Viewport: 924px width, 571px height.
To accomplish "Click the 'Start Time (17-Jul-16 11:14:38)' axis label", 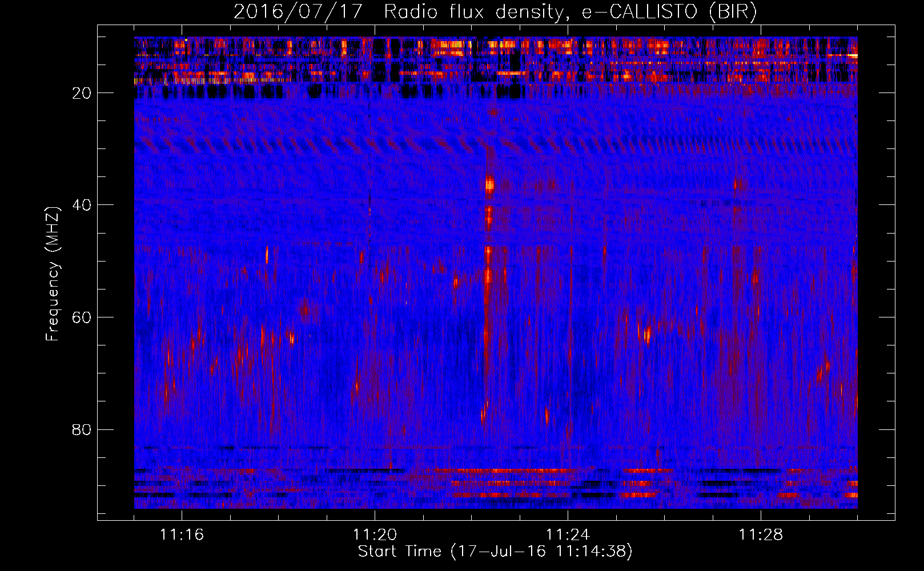I will click(x=495, y=552).
